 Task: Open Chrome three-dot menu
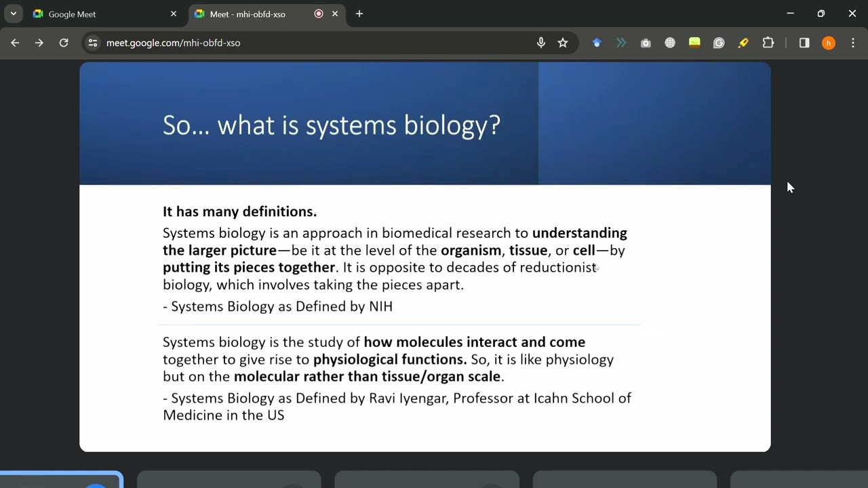click(853, 43)
